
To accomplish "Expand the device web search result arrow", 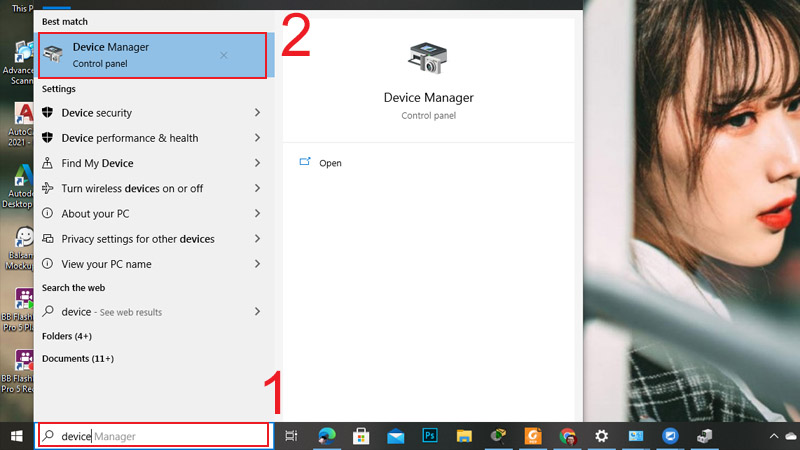I will pos(257,312).
